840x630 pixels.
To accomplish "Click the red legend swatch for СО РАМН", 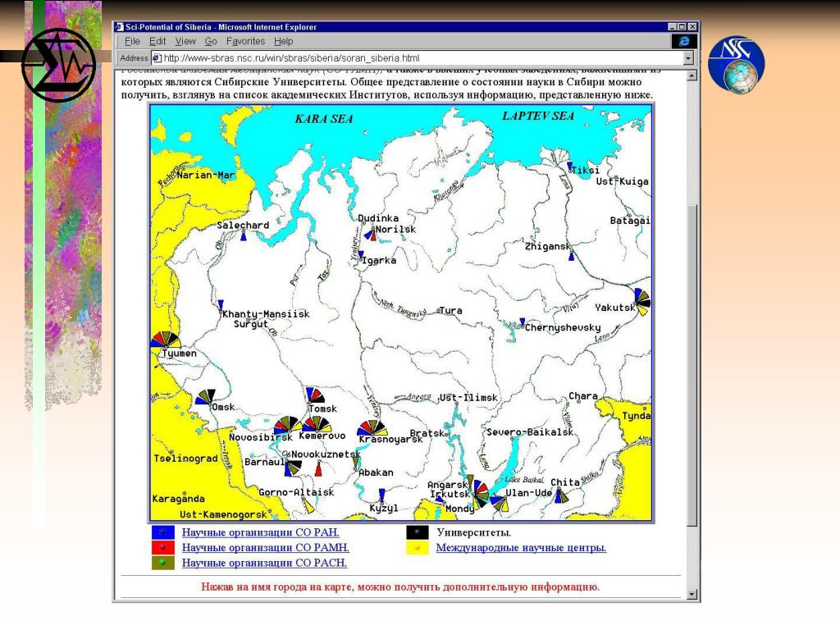I will [163, 547].
